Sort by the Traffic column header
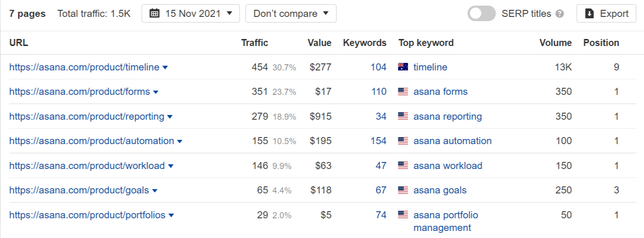Viewport: 644px width, 238px height. 255,43
